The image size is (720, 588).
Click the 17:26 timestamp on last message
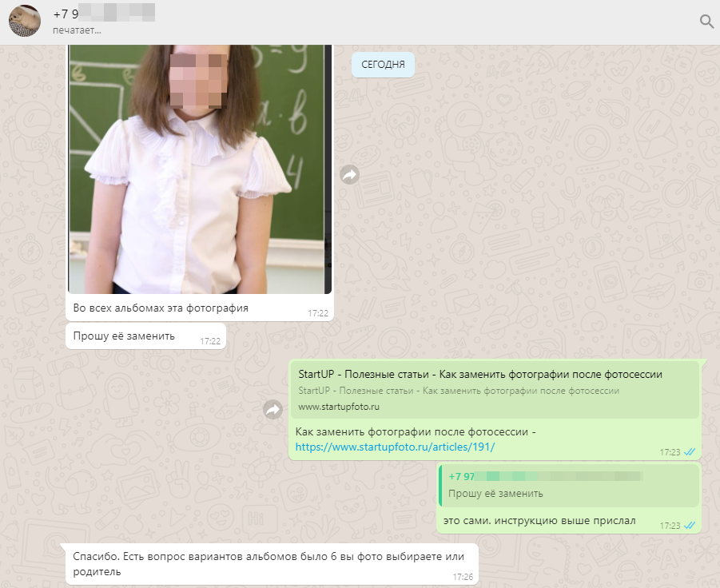pos(463,577)
